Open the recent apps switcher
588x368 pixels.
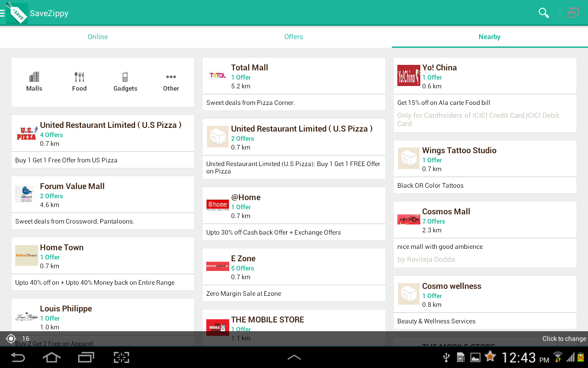click(x=86, y=357)
